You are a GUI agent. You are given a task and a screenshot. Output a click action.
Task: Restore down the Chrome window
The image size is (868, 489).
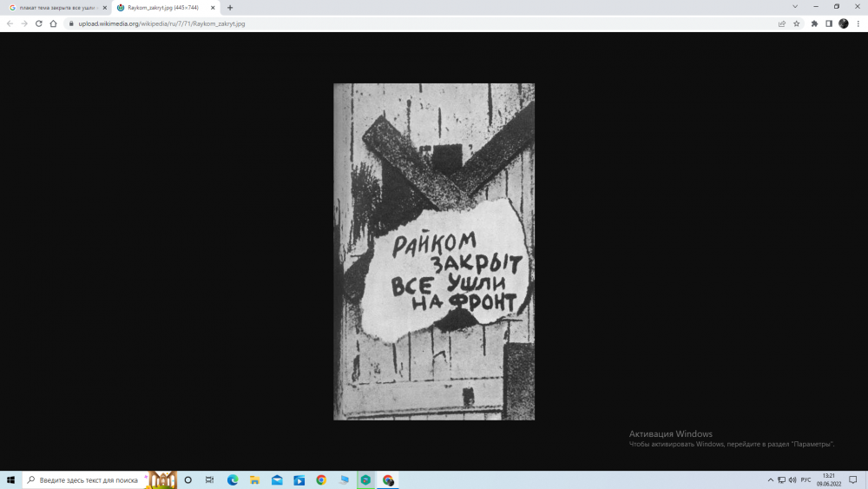tap(837, 7)
